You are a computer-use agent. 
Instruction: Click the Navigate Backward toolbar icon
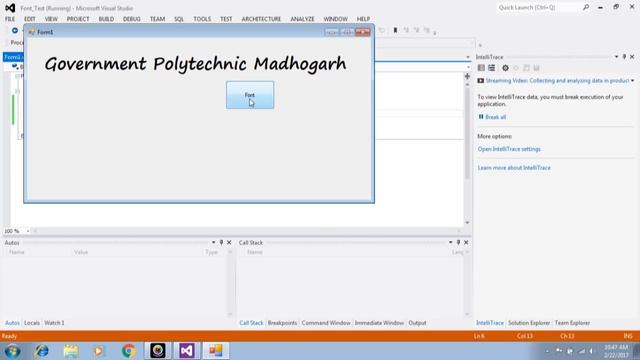15,30
